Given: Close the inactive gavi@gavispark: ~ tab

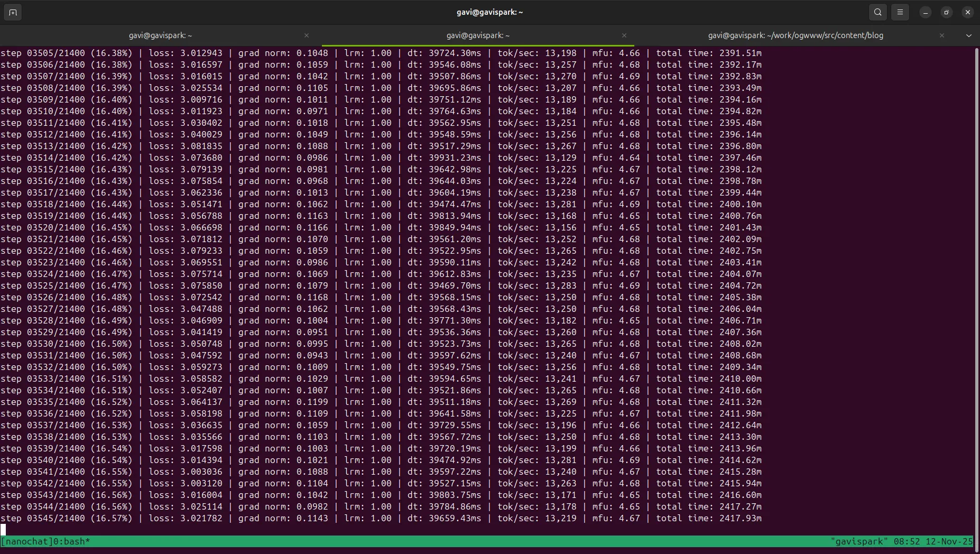Looking at the screenshot, I should pos(307,35).
